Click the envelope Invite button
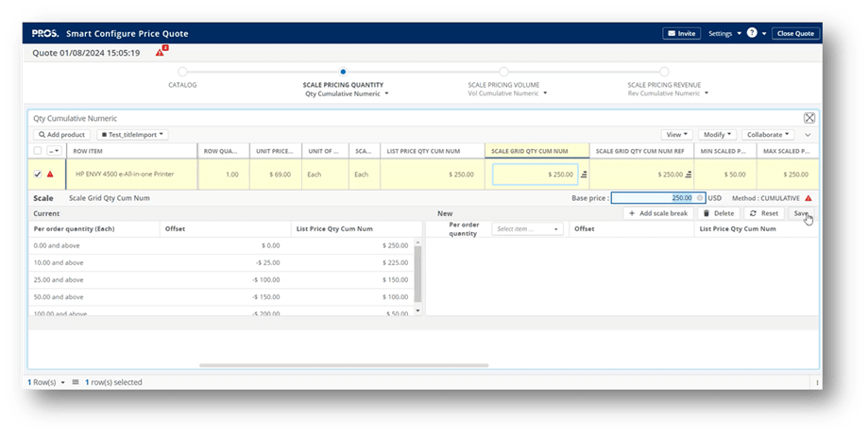 click(x=681, y=33)
